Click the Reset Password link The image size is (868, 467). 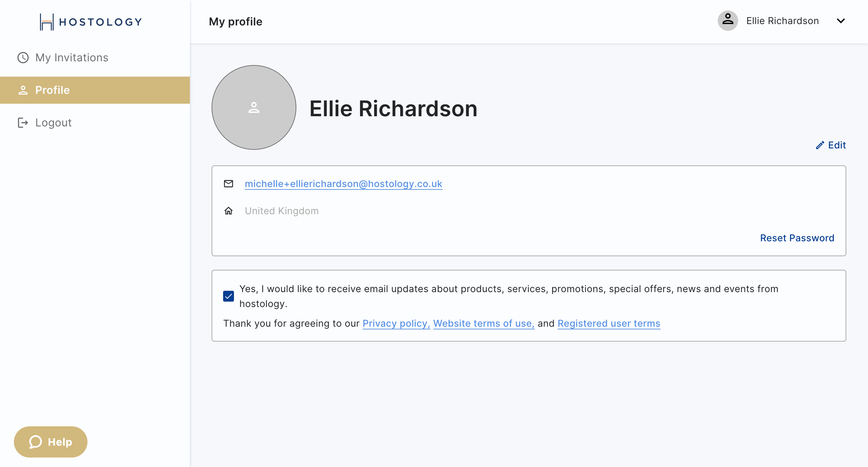pyautogui.click(x=797, y=238)
